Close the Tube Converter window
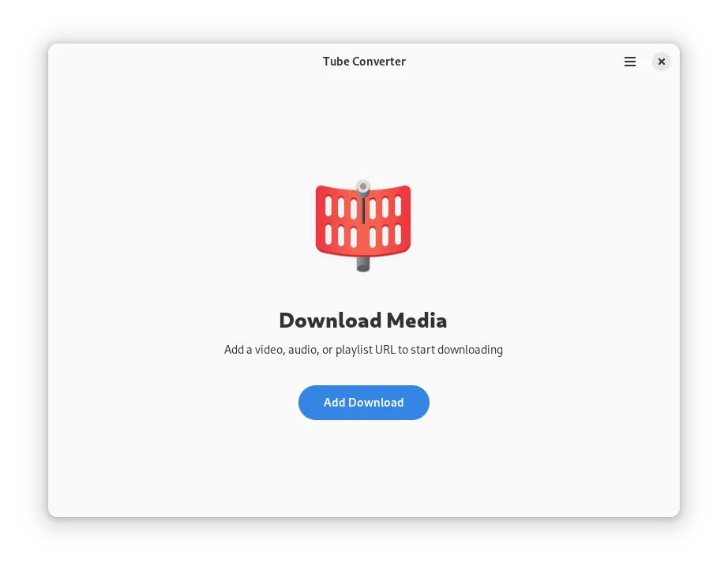Screen dimensions: 728x570 pos(661,62)
